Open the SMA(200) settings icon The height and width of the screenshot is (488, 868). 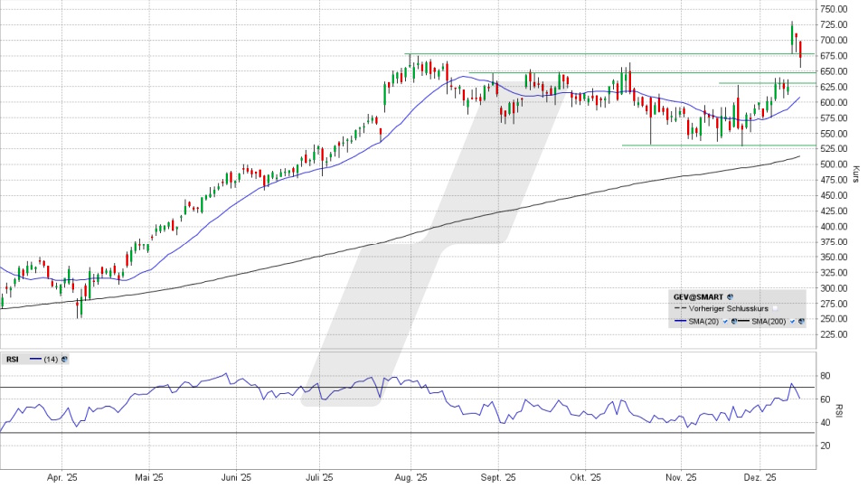click(x=801, y=322)
